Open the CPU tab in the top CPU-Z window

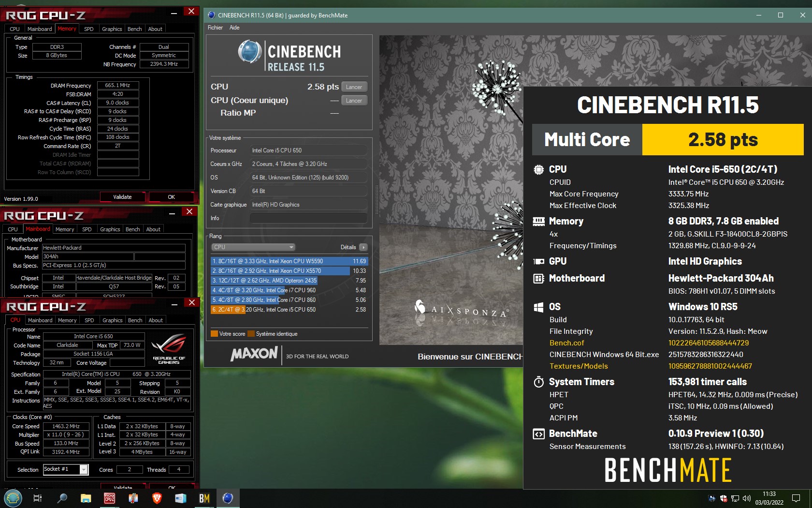[x=15, y=29]
